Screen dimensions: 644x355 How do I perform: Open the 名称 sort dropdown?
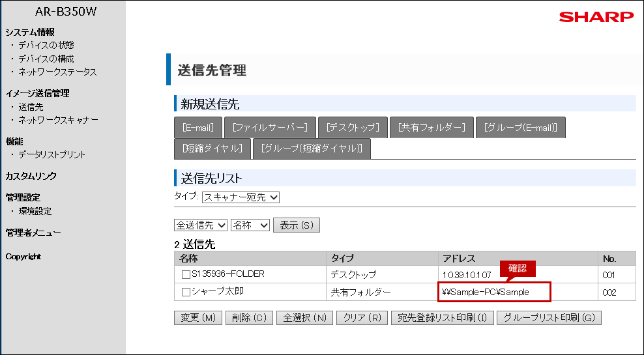tap(250, 225)
